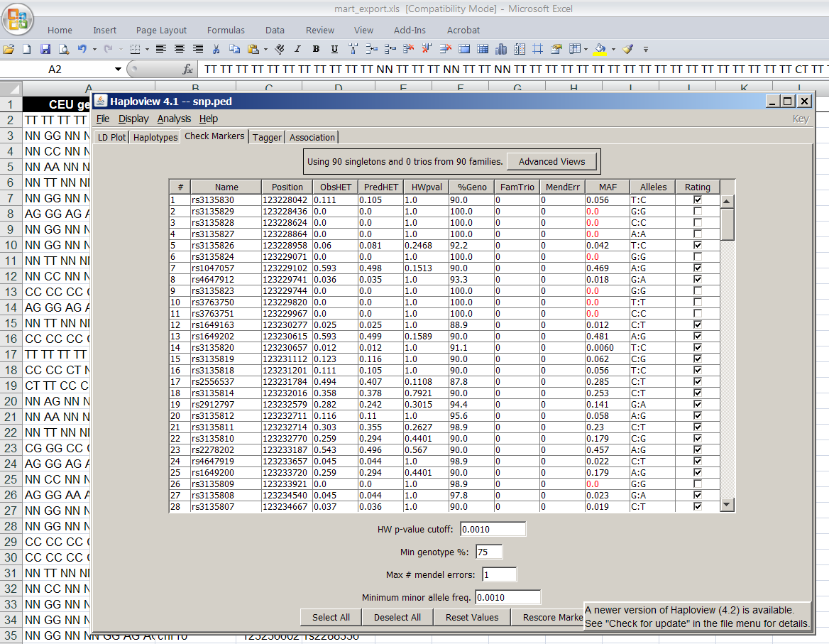829x644 pixels.
Task: Click the gridlines hash icon
Action: coord(538,49)
